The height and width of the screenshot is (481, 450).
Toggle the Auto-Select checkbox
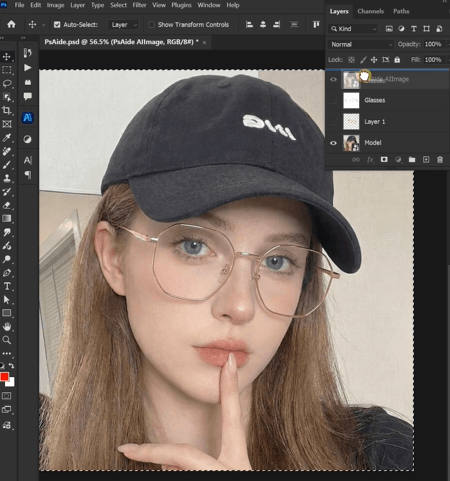(57, 25)
